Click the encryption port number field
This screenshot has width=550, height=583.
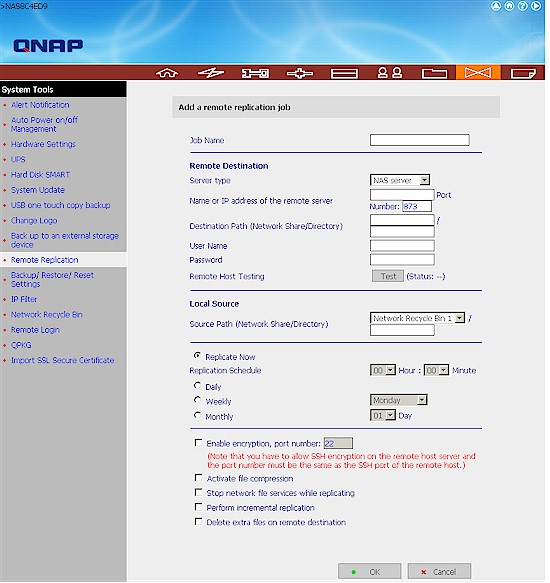coord(338,443)
